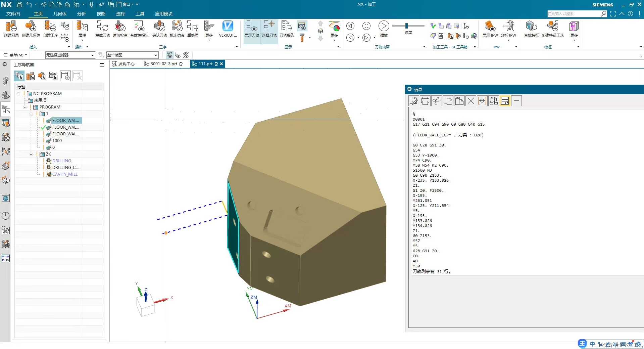644x349 pixels.
Task: Click the IME 中 language indicator in tray
Action: click(x=592, y=344)
